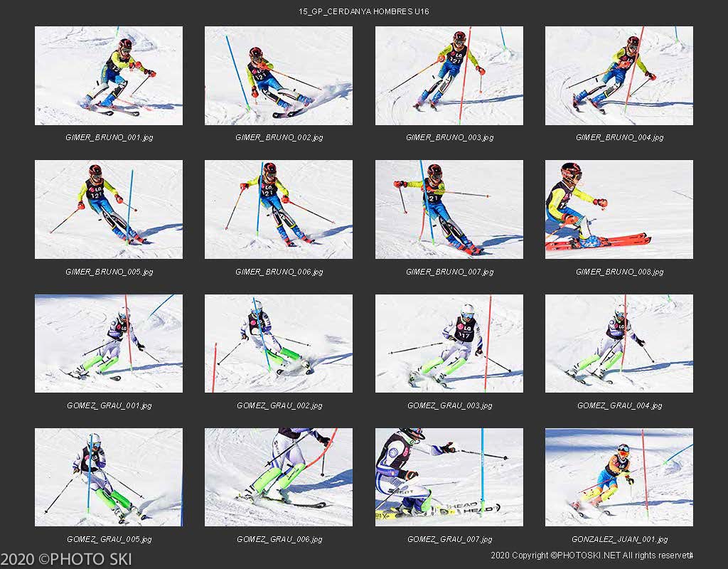Open GOMEZ_GRAU_003.jpg with bib 117
The image size is (728, 569).
[449, 344]
